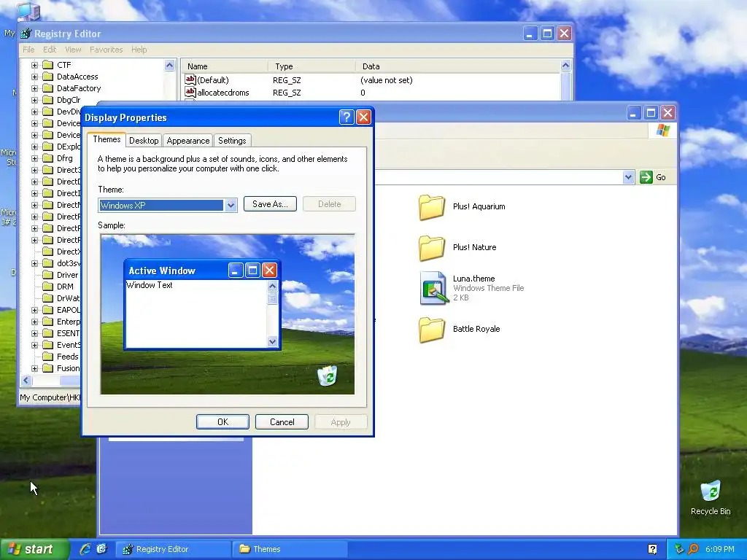
Task: Click the Type column header
Action: (x=311, y=66)
